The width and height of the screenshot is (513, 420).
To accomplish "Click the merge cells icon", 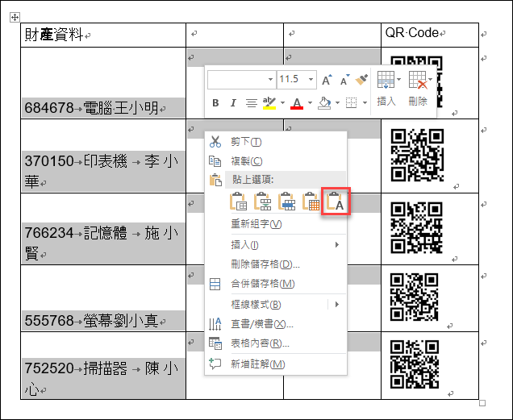I will 215,284.
